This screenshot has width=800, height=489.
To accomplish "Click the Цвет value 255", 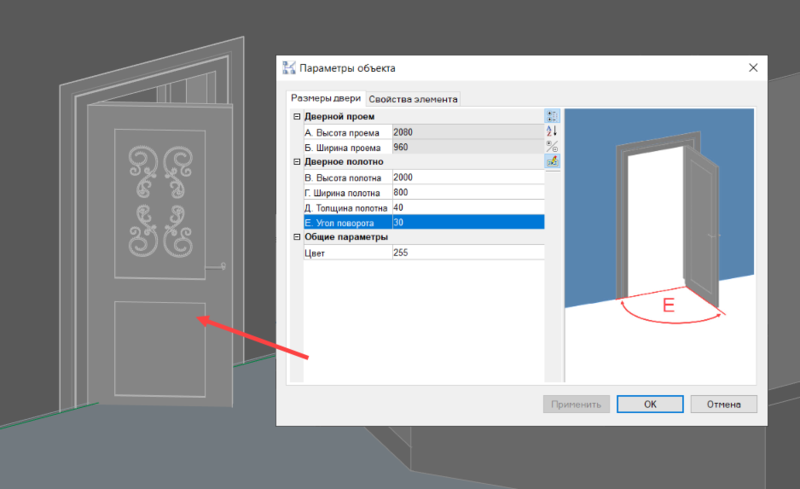I will click(x=468, y=253).
